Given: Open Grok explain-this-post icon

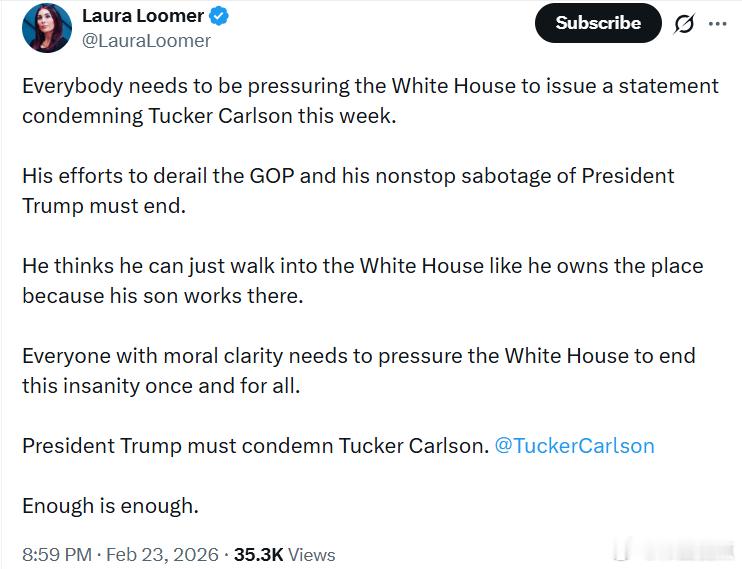Looking at the screenshot, I should click(684, 23).
